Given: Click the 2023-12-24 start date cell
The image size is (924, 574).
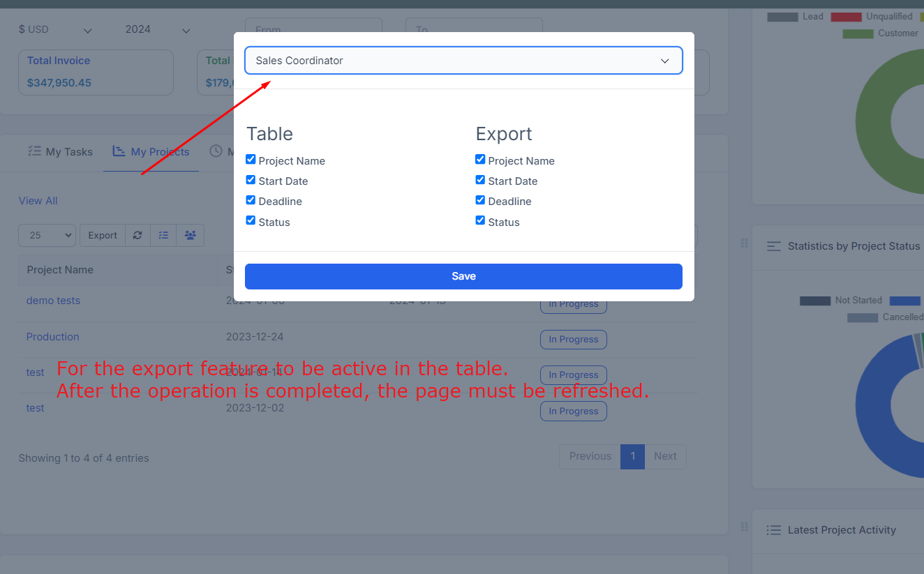Looking at the screenshot, I should pos(255,337).
